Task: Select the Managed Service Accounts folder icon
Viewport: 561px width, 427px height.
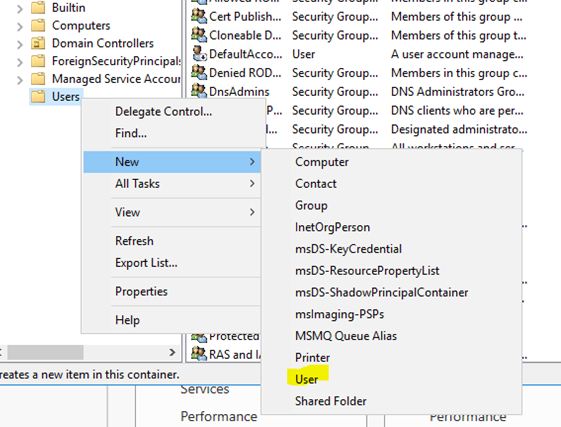Action: (38, 79)
